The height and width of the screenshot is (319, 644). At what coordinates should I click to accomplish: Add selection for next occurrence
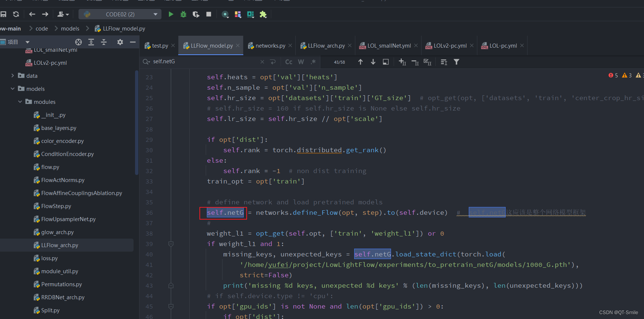[x=402, y=62]
